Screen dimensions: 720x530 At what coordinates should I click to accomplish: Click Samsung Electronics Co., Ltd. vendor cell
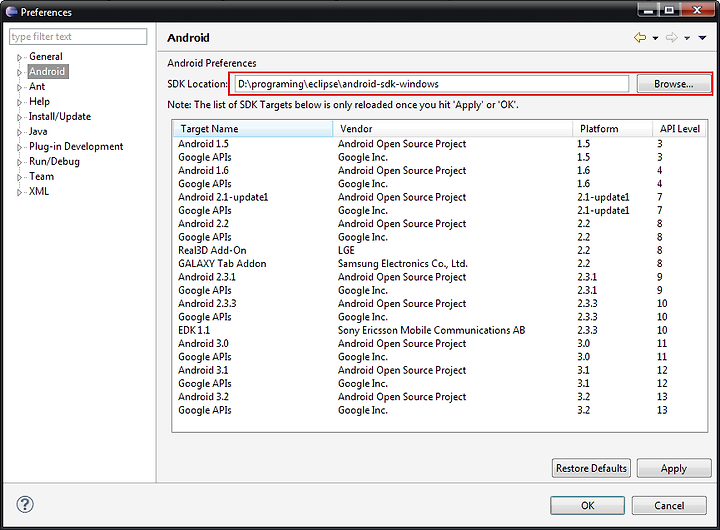click(403, 264)
